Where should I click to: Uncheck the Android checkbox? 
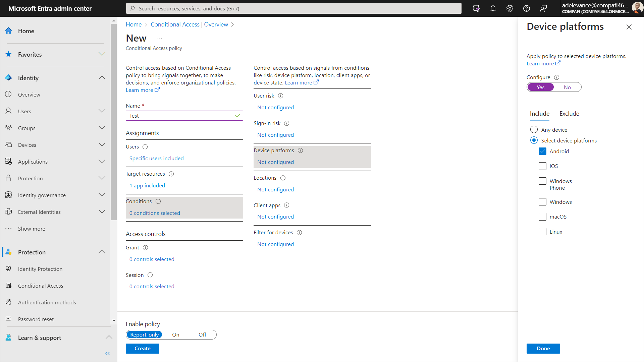pyautogui.click(x=542, y=151)
